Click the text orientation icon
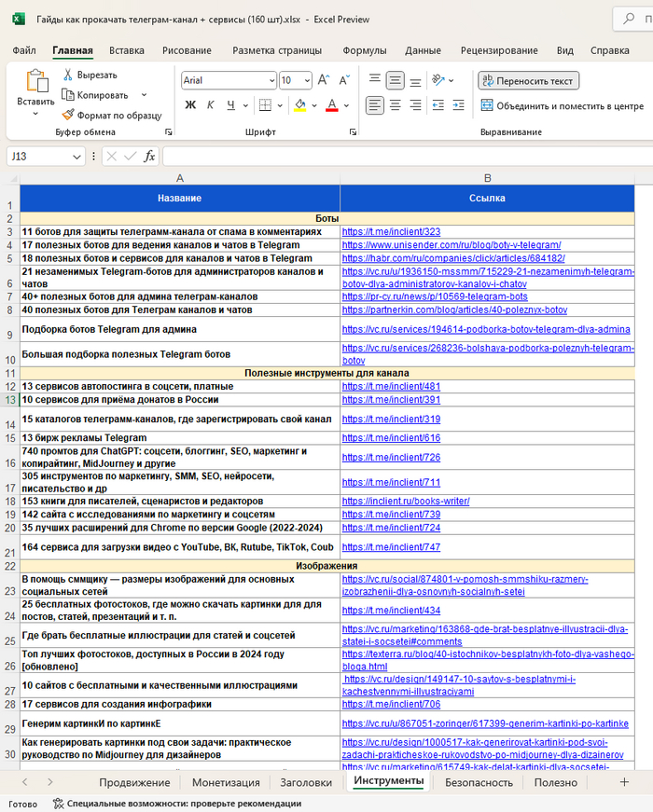653x812 pixels. point(438,80)
